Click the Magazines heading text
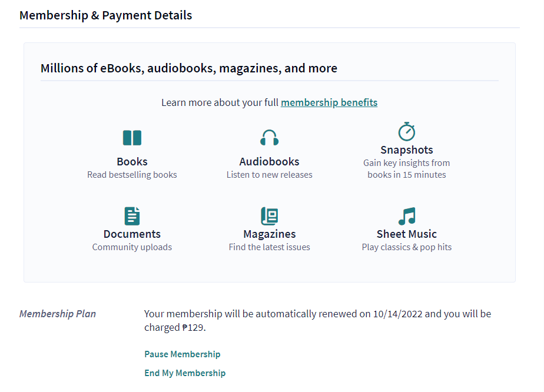This screenshot has height=392, width=544. tap(269, 234)
